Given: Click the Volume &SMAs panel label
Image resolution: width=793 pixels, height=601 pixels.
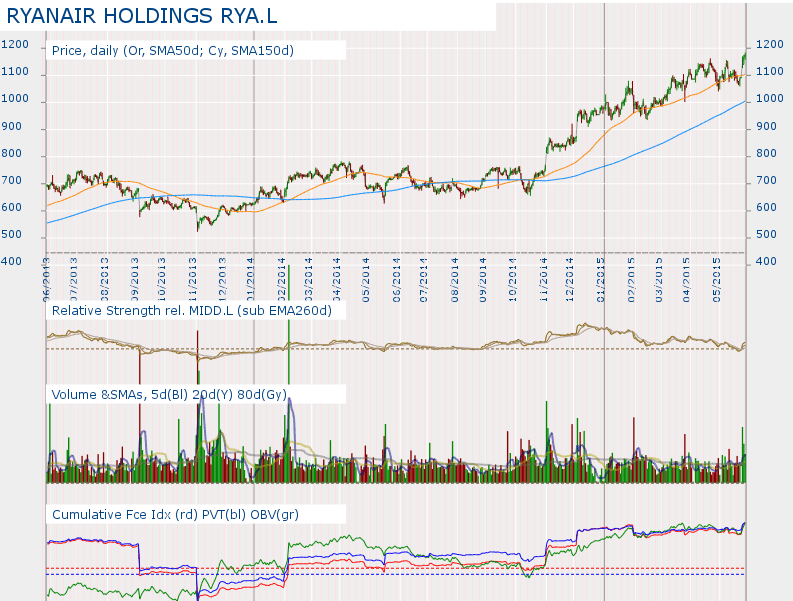Looking at the screenshot, I should [x=169, y=395].
